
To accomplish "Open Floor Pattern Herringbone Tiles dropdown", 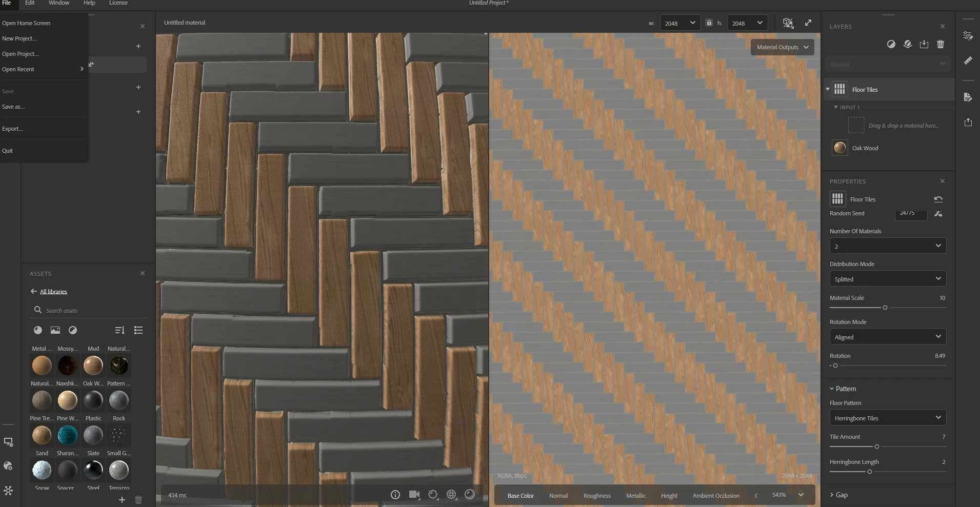I will tap(888, 418).
